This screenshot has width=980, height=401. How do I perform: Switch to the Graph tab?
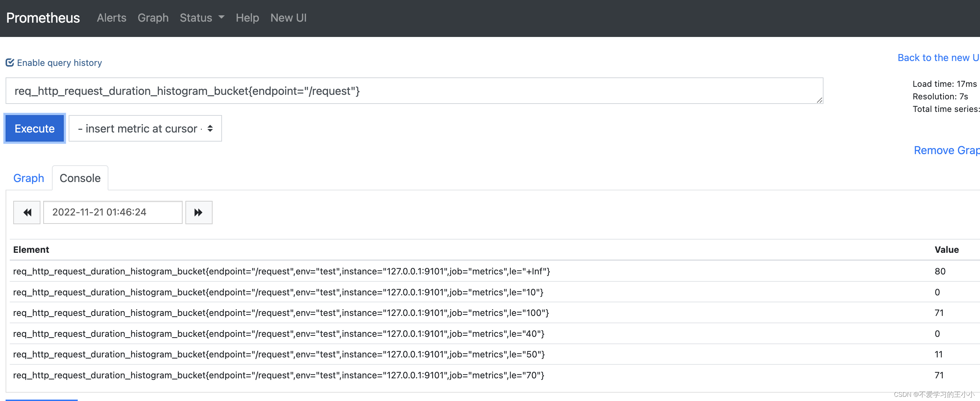click(x=29, y=178)
